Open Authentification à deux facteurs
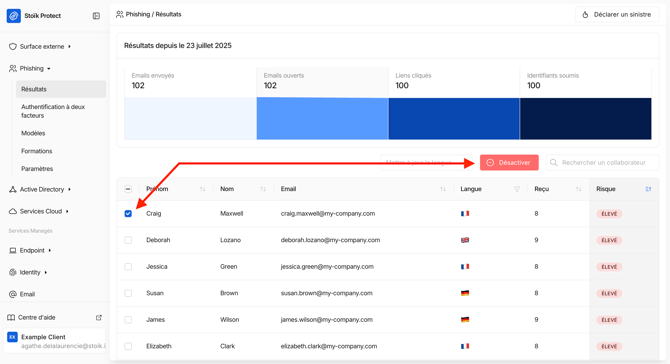670x364 pixels. coord(53,111)
